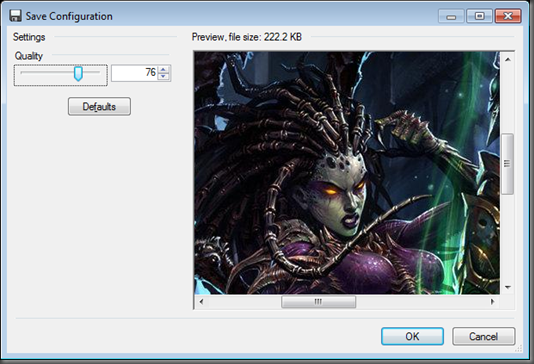Click the horizontal scrollbar track right of thumb
The width and height of the screenshot is (534, 364).
(421, 302)
